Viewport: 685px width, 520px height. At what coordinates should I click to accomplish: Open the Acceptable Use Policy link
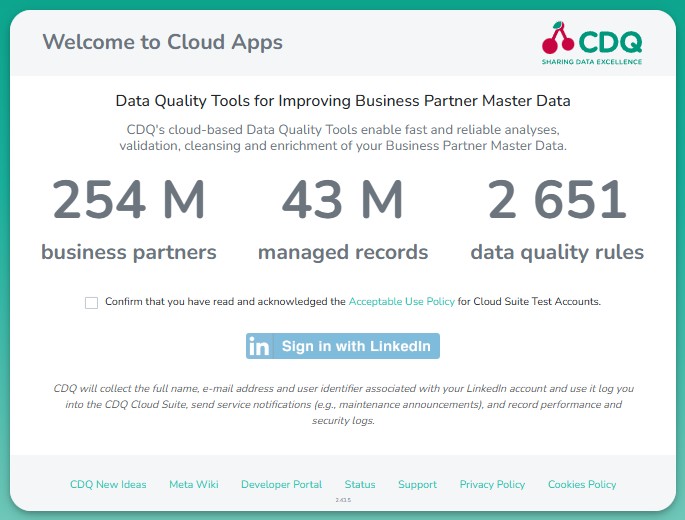[x=401, y=302]
